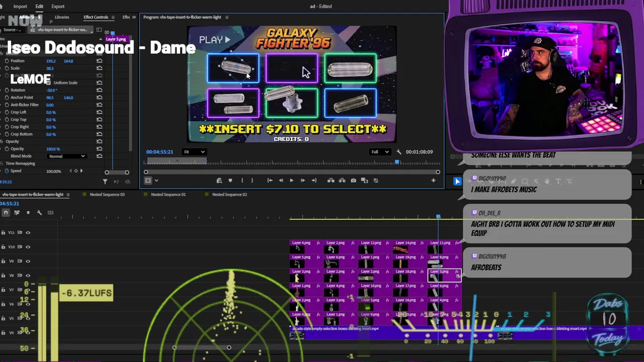Toggle Linked Selection in the timeline
This screenshot has width=644, height=362.
(17, 213)
